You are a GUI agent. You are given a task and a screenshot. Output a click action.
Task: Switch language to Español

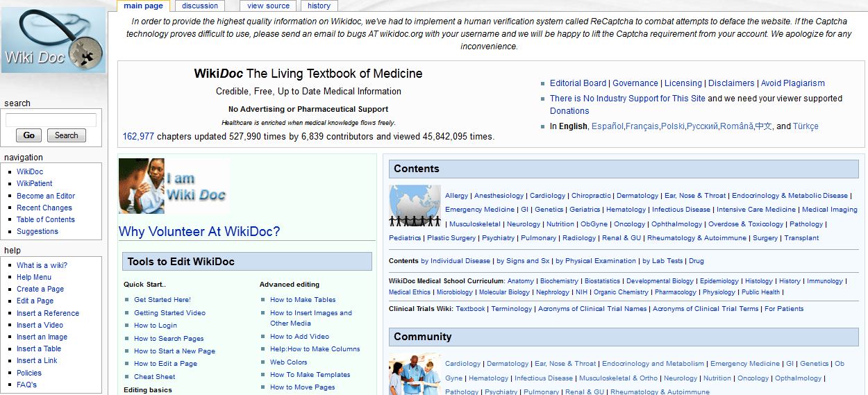tap(607, 126)
